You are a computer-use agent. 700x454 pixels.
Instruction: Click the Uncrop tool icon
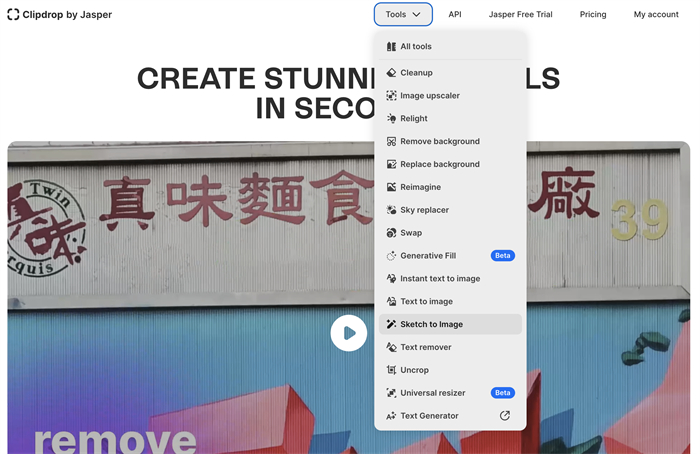pos(392,370)
